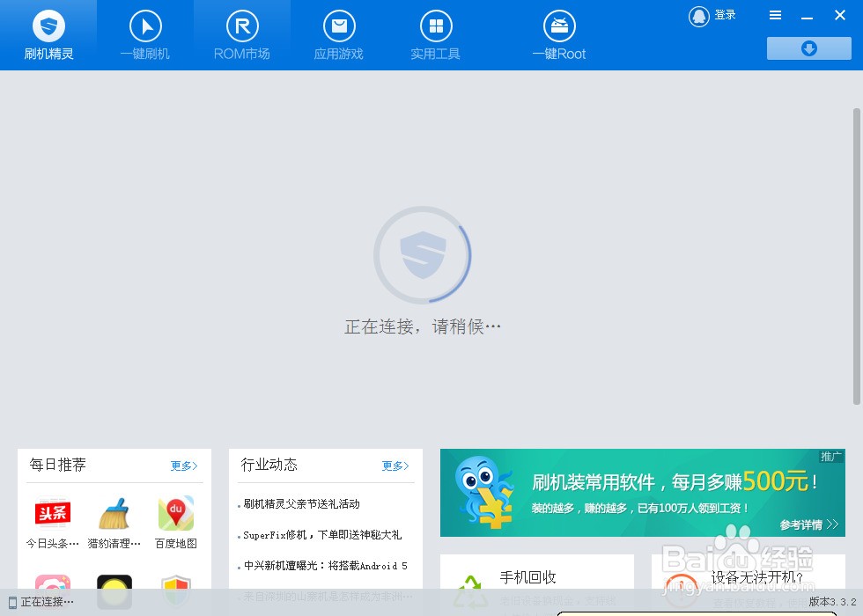Click the 登录 login link
The image size is (863, 616).
725,16
